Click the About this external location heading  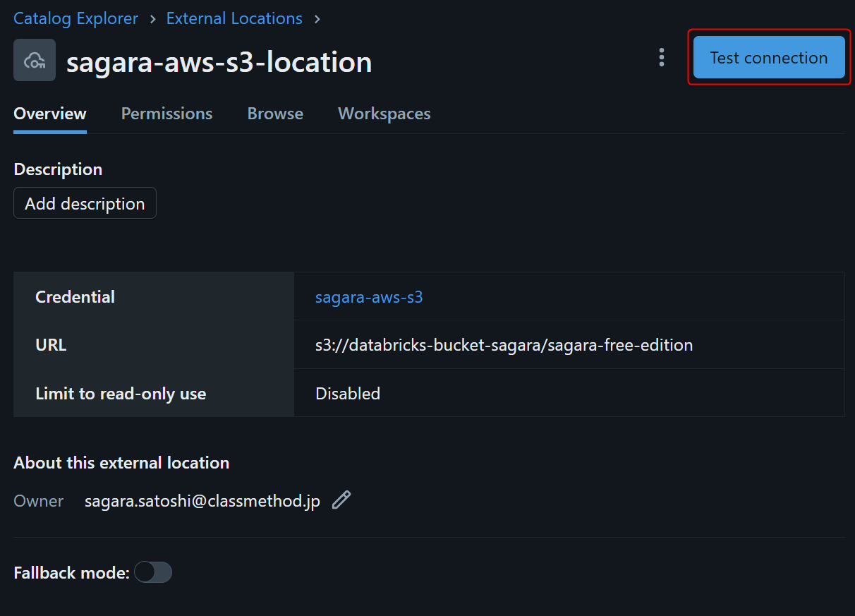pyautogui.click(x=121, y=463)
